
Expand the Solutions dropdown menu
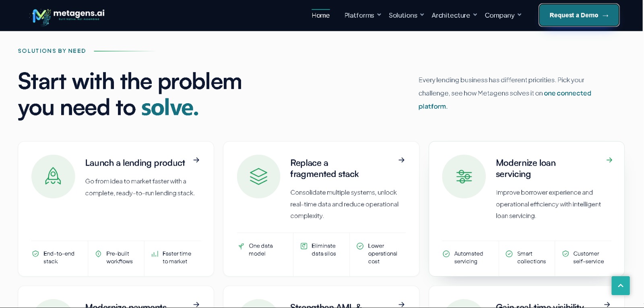tap(406, 15)
